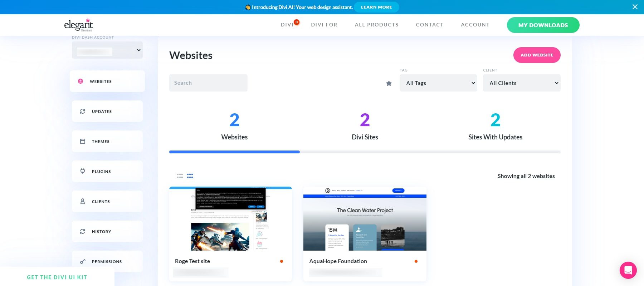Open the Divi menu

(x=287, y=25)
